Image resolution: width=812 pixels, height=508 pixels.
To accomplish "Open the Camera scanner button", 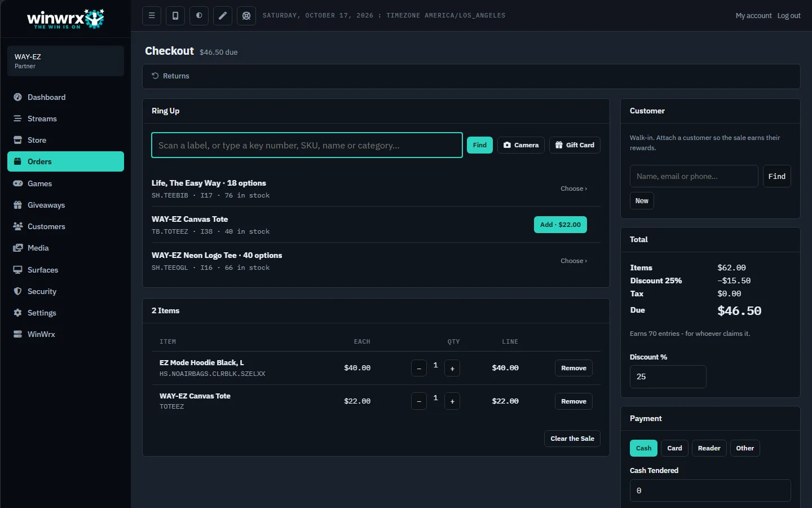I will coord(521,145).
